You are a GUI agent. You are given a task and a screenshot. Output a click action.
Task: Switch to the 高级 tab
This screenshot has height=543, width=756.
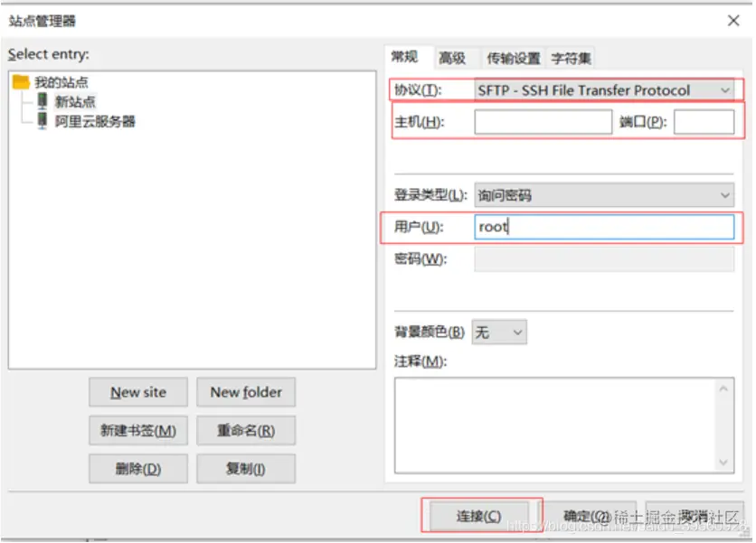453,57
